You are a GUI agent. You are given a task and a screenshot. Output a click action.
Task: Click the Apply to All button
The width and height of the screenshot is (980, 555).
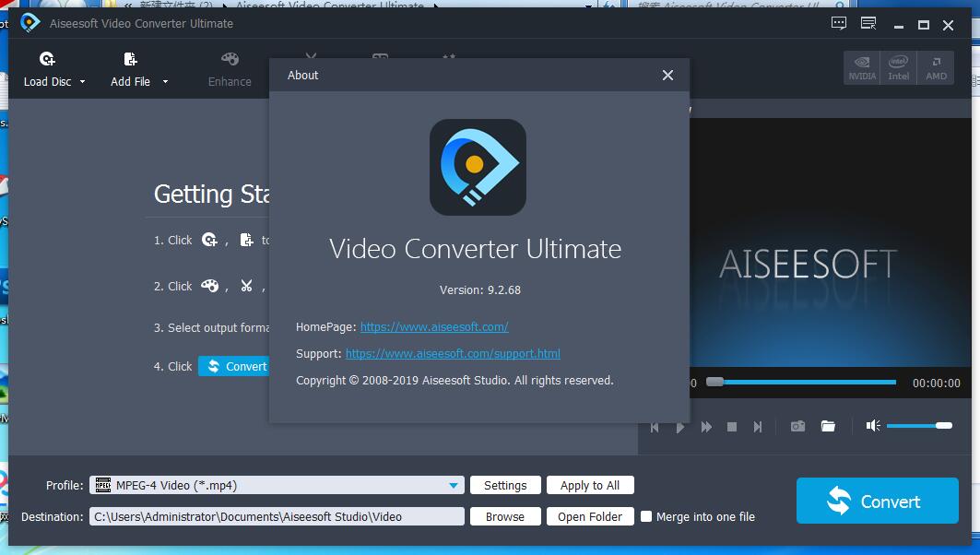point(590,485)
